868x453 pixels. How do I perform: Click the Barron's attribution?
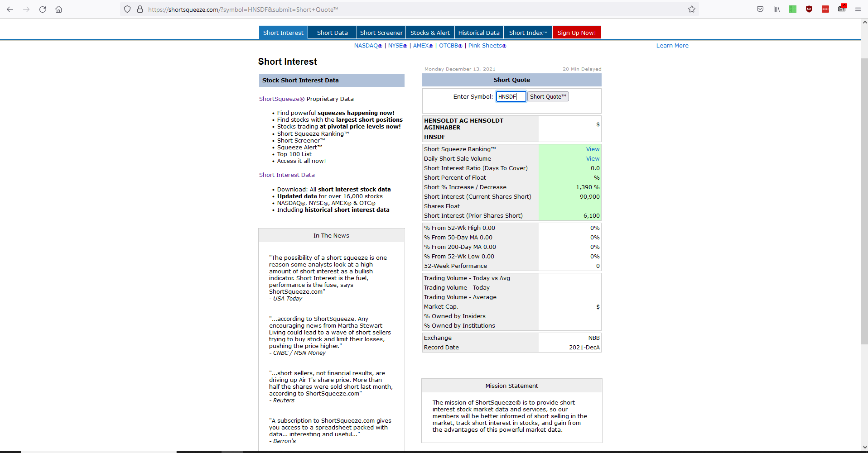pos(282,441)
